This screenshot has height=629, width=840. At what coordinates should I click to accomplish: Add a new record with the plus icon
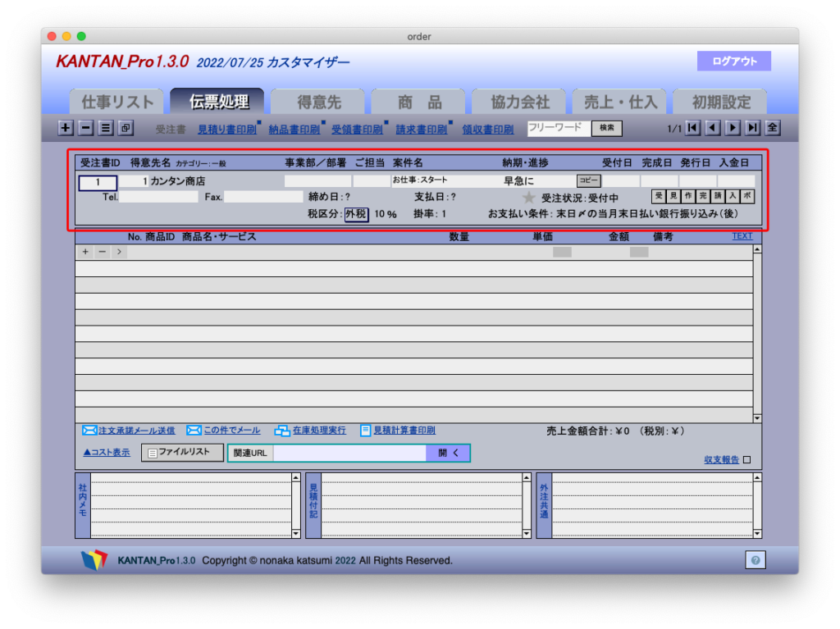(66, 127)
